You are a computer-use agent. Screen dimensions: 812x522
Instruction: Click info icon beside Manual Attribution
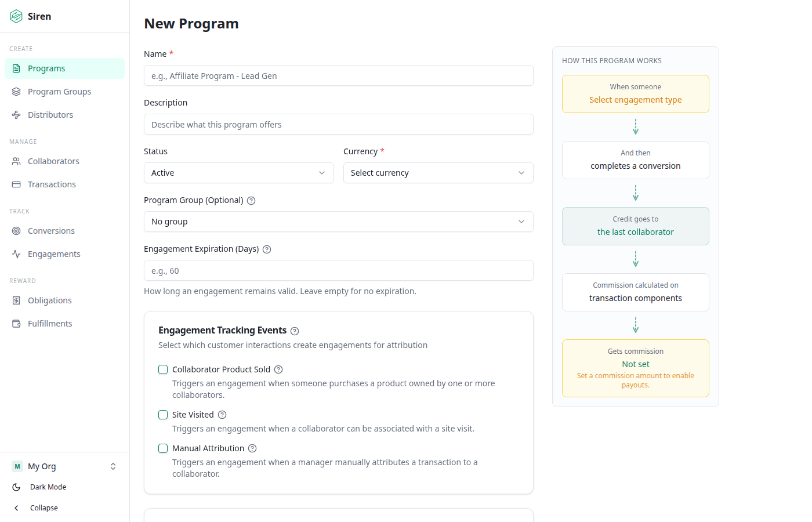252,448
